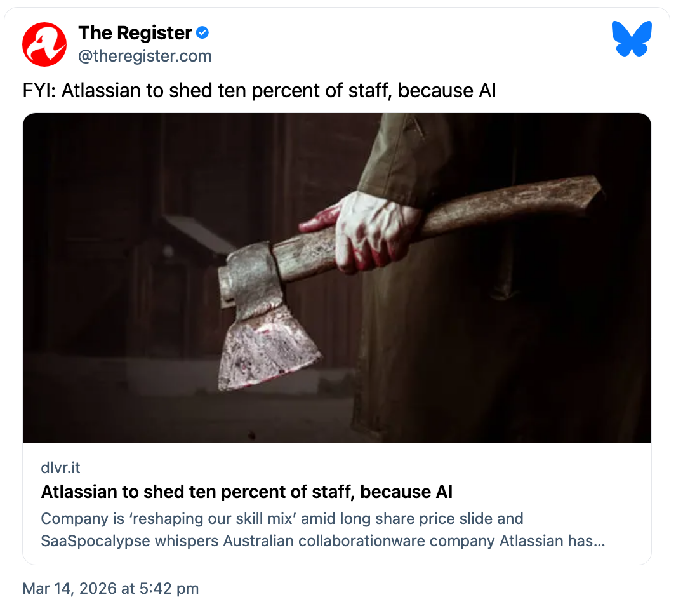
Task: Open the bold card headline about Atlassian staff
Action: click(247, 492)
